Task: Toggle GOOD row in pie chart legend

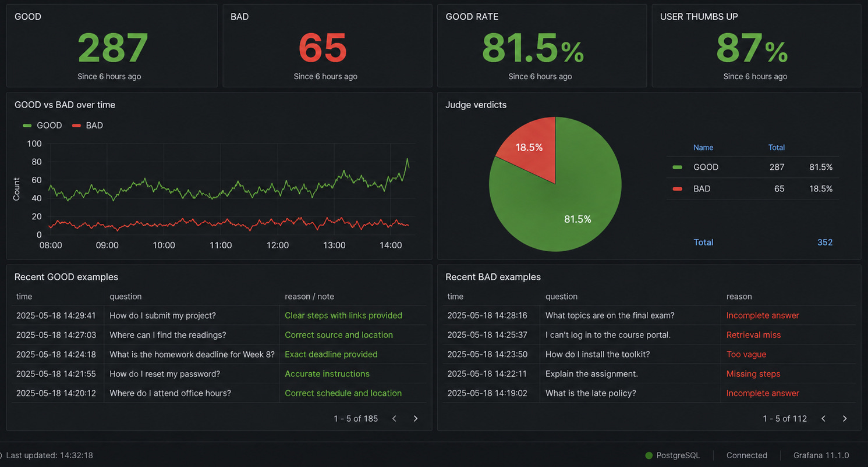Action: click(x=753, y=167)
